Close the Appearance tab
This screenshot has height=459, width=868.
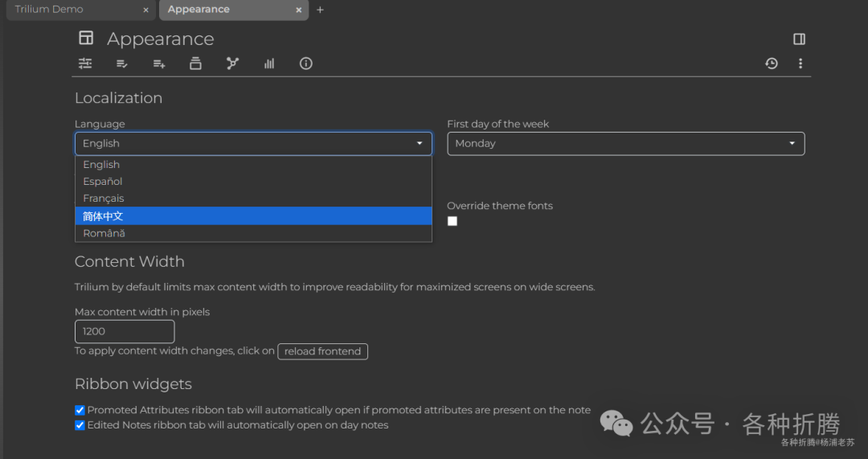pos(298,10)
